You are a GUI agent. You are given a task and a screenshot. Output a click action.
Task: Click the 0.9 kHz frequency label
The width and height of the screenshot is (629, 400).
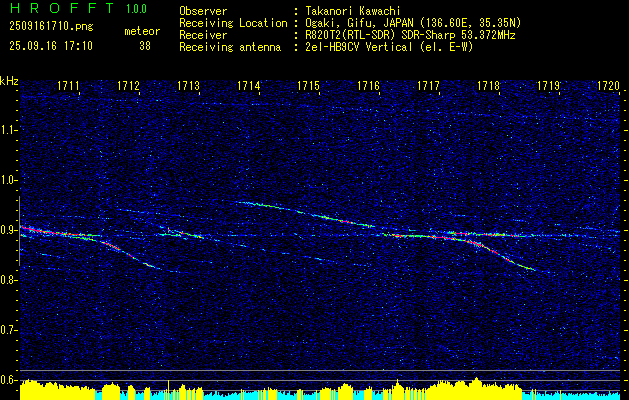7,230
